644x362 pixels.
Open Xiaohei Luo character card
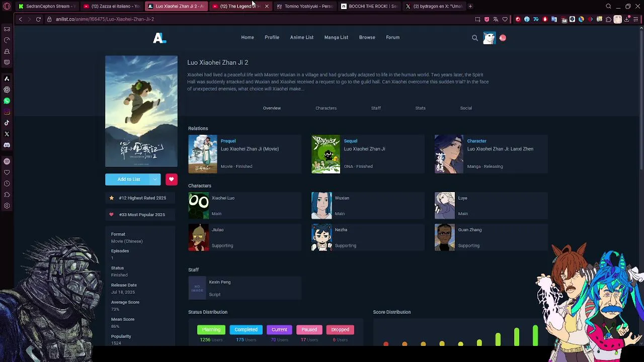245,206
